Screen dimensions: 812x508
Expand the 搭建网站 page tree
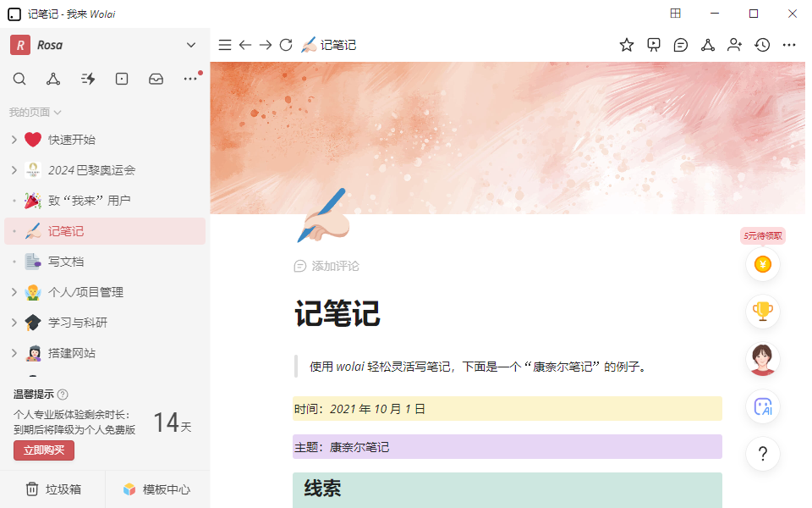click(14, 353)
